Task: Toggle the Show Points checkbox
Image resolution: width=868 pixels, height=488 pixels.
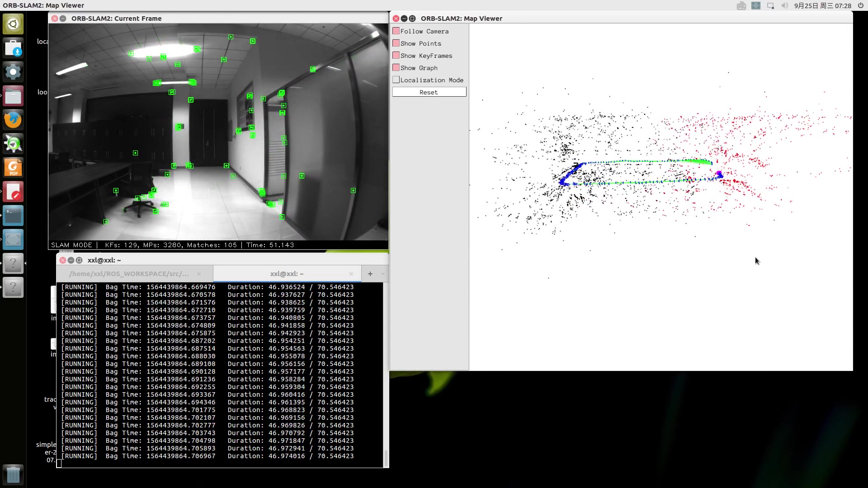Action: click(396, 43)
